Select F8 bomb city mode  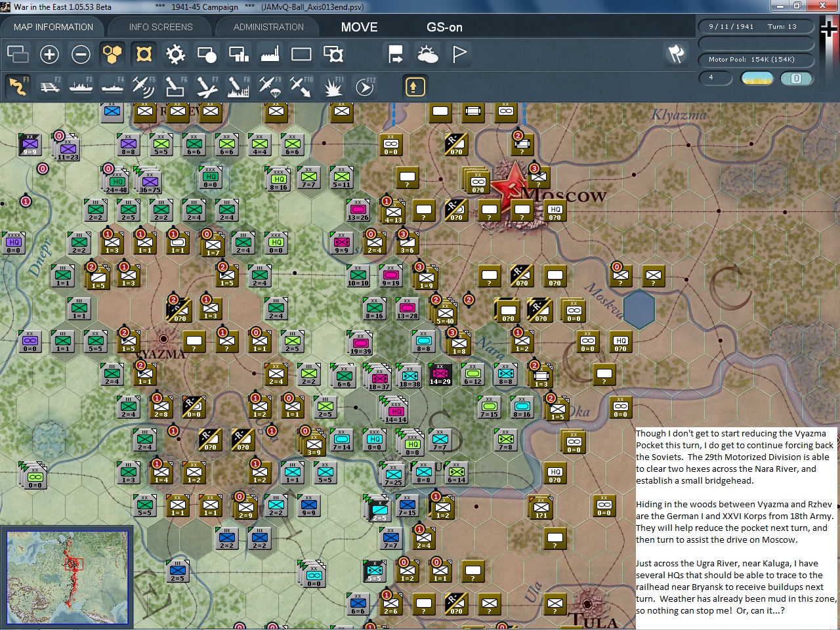coord(238,87)
